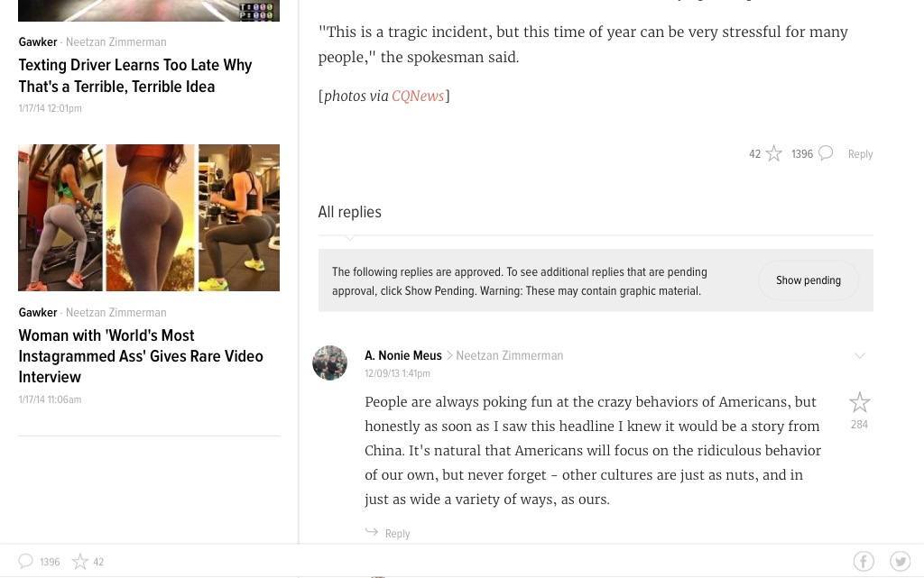Open Woman with 'World's Most Instagrammed Ass' article
924x578 pixels.
coord(140,356)
